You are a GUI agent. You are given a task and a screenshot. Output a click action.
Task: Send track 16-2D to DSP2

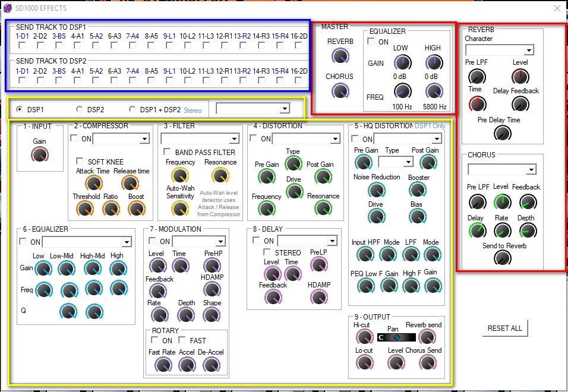298,80
